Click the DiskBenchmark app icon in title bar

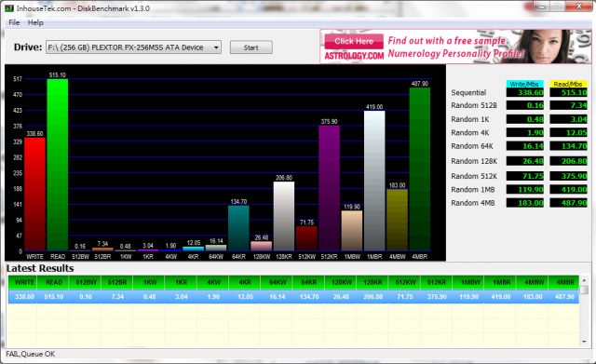coord(8,8)
